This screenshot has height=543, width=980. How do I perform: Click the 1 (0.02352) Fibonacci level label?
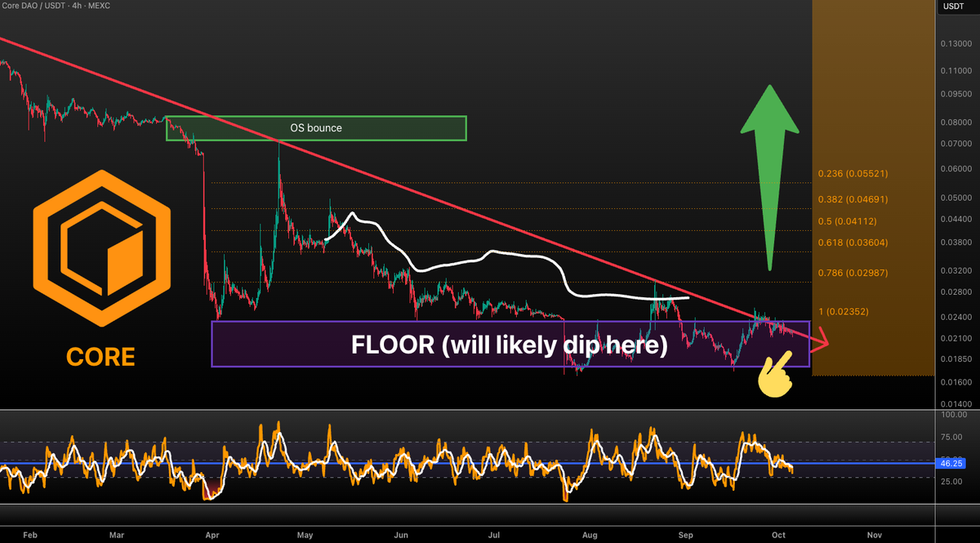(844, 311)
